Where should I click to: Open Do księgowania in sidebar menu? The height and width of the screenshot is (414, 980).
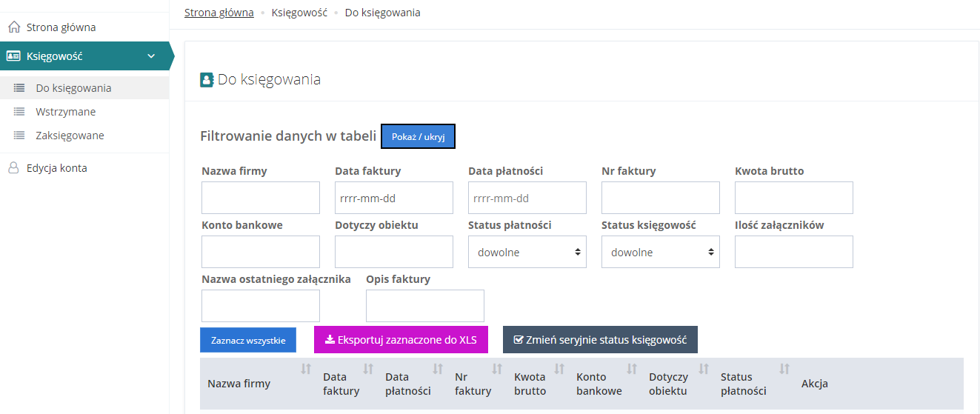coord(73,88)
